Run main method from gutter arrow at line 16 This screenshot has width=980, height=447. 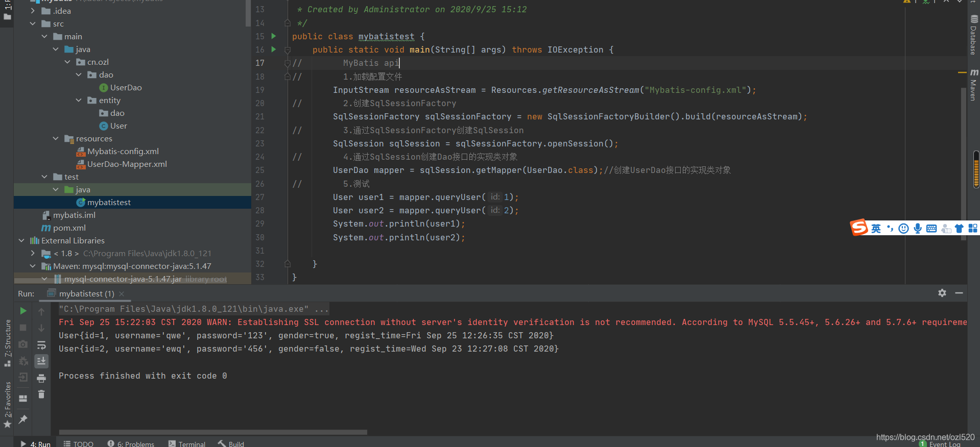pyautogui.click(x=274, y=49)
